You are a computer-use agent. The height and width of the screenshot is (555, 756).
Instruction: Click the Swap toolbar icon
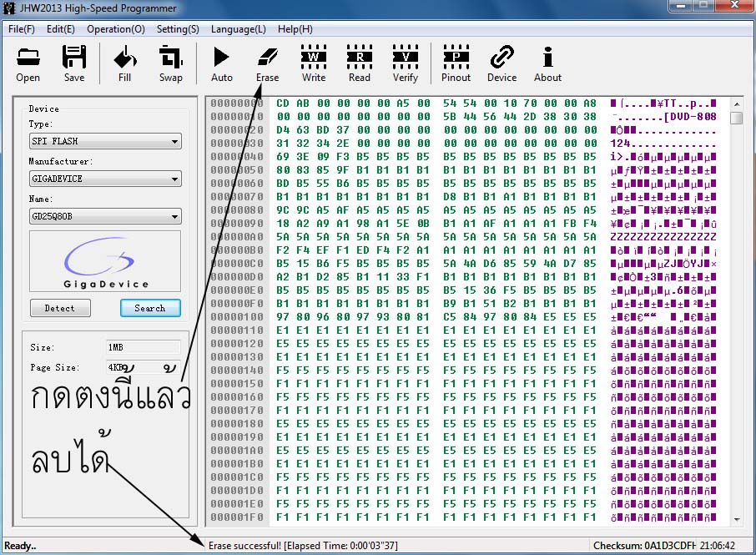coord(170,63)
